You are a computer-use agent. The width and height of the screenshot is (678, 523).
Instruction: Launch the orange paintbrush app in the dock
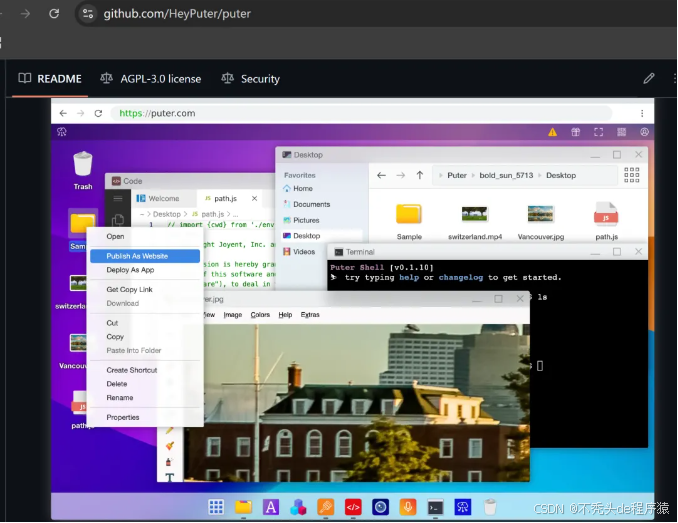(326, 507)
